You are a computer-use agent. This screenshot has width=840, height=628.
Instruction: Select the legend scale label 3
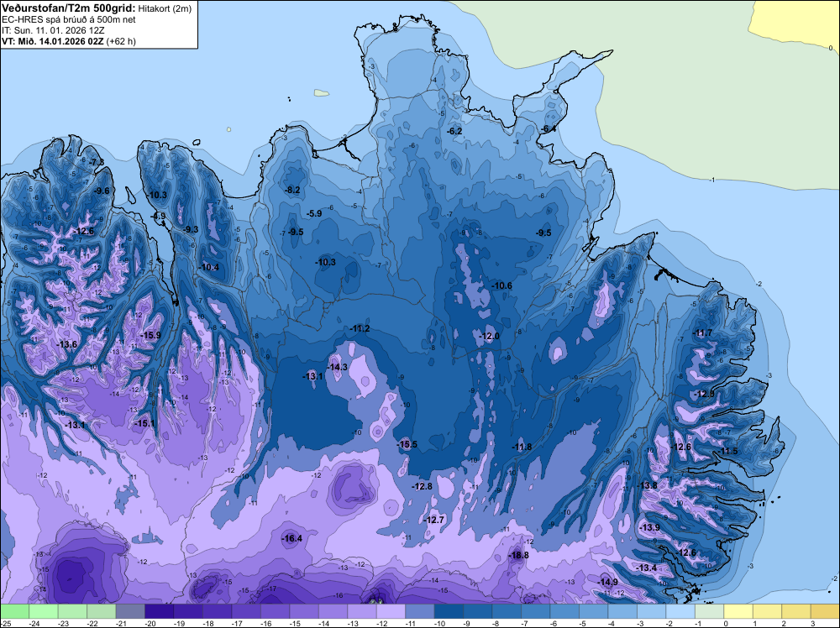(812, 623)
